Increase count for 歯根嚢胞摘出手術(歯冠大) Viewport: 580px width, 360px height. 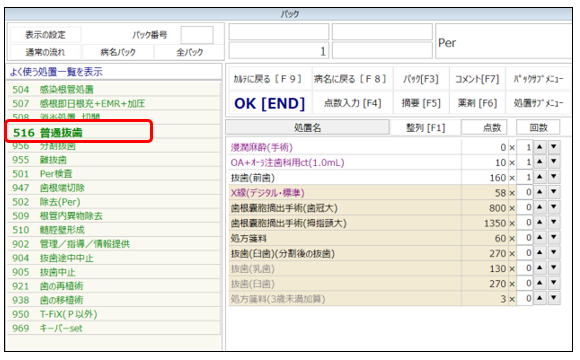540,208
